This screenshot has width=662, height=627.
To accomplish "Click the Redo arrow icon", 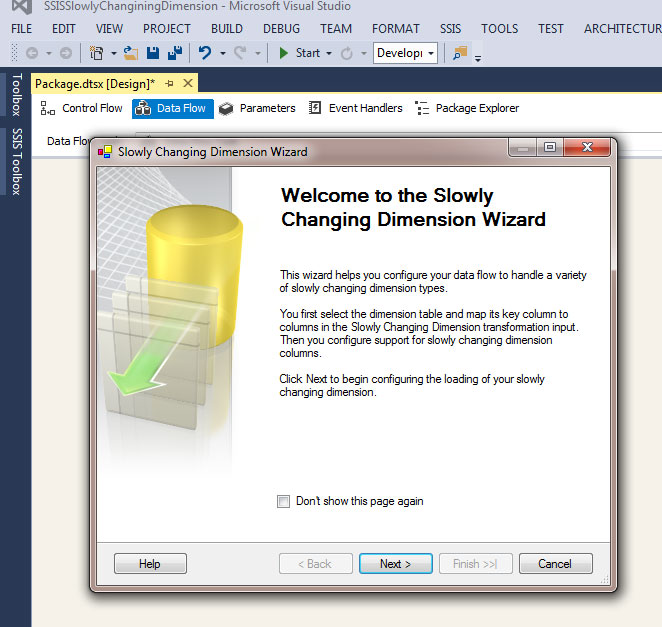I will pyautogui.click(x=241, y=53).
